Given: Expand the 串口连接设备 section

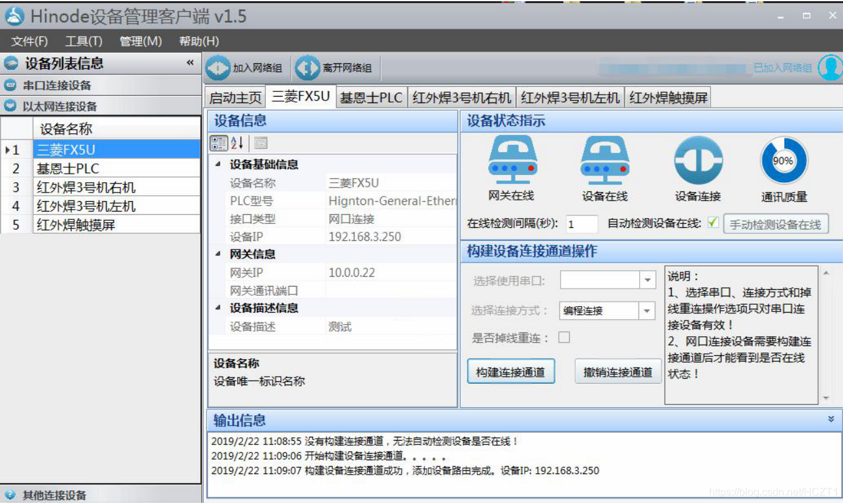Looking at the screenshot, I should coord(101,86).
